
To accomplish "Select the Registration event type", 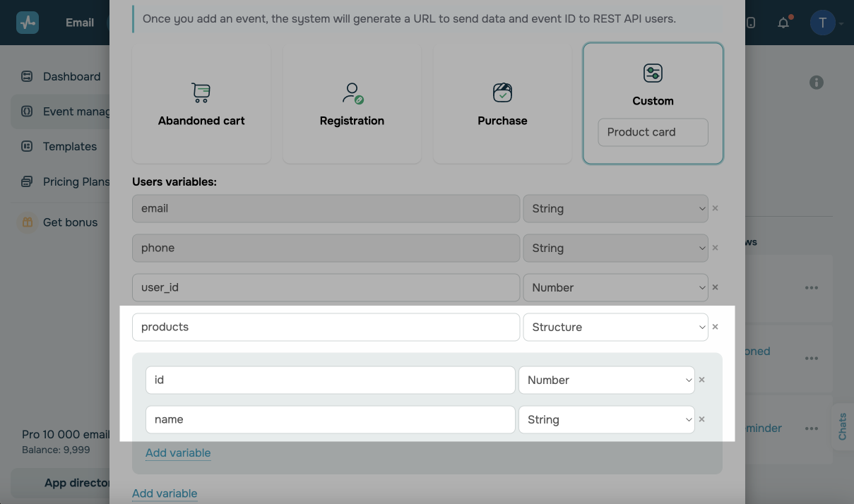I will pos(352,104).
